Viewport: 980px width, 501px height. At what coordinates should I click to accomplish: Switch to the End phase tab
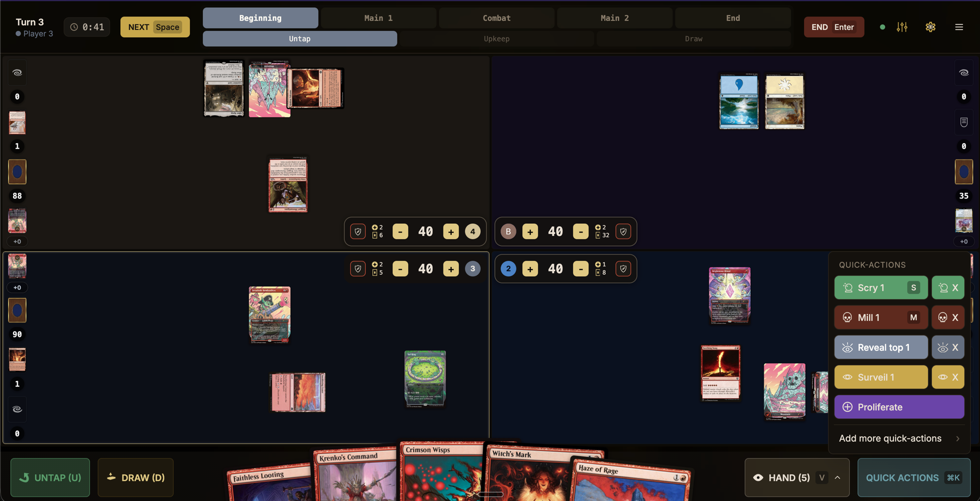tap(733, 18)
